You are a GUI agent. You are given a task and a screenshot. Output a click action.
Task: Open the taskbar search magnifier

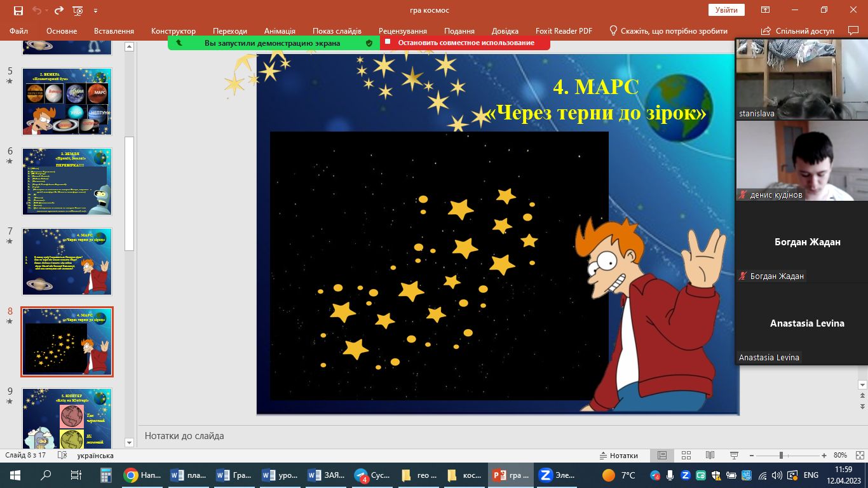pos(46,475)
